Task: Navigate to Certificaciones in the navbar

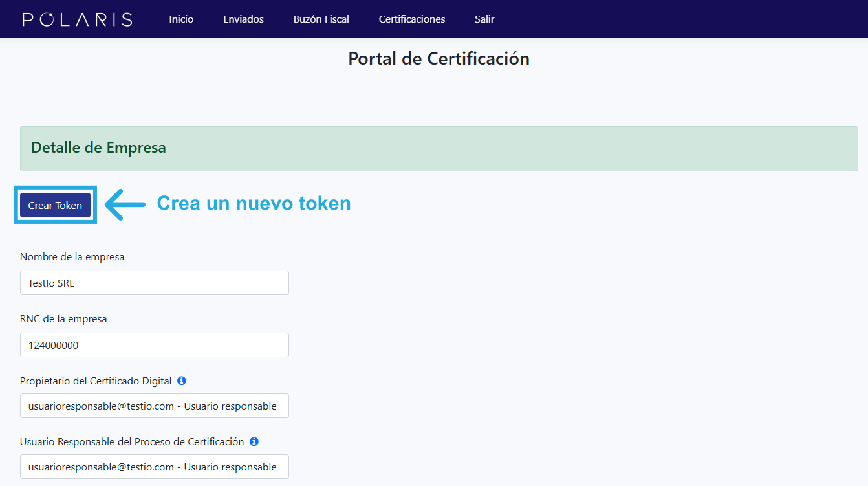Action: click(411, 19)
